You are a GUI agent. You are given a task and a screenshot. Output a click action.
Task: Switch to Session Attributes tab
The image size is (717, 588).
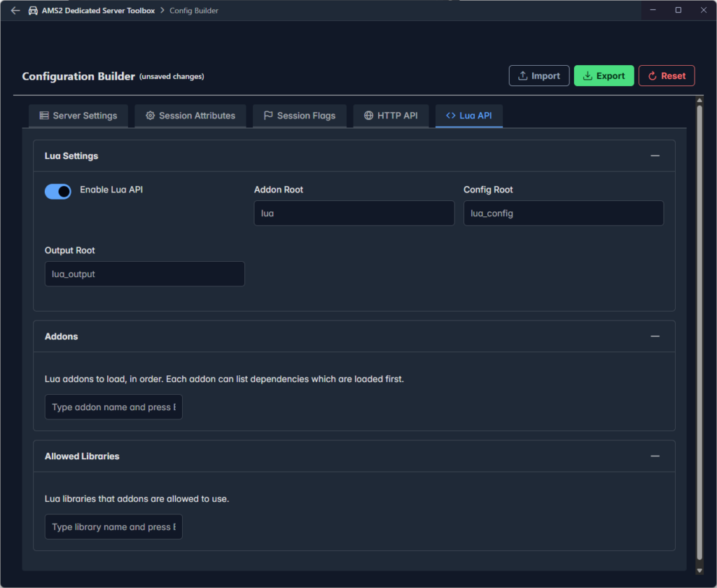coord(190,115)
